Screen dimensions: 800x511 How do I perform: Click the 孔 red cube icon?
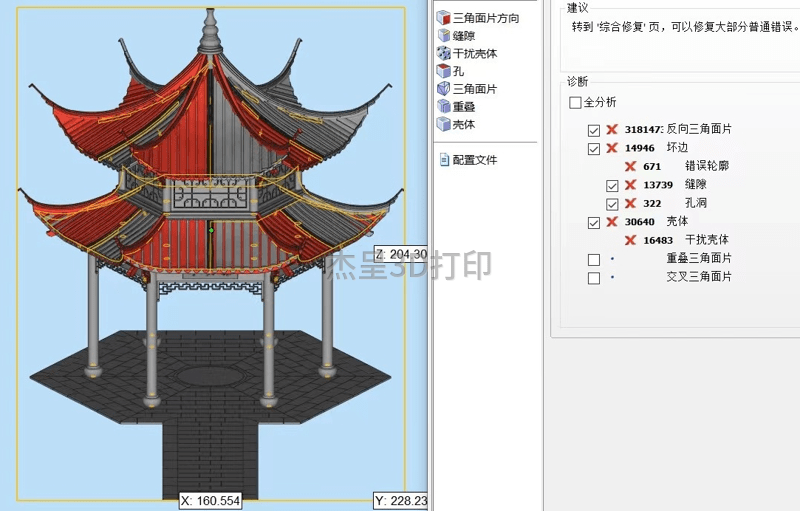click(x=444, y=72)
